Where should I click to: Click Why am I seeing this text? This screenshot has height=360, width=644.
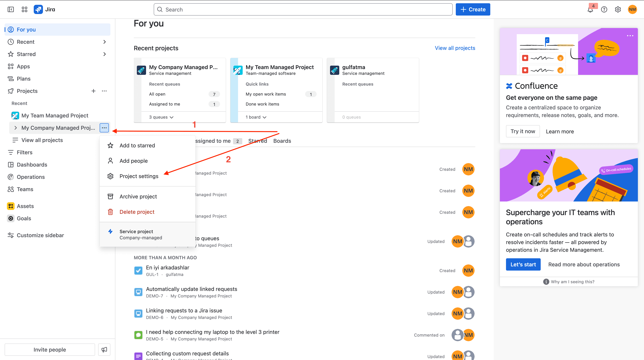(x=573, y=282)
